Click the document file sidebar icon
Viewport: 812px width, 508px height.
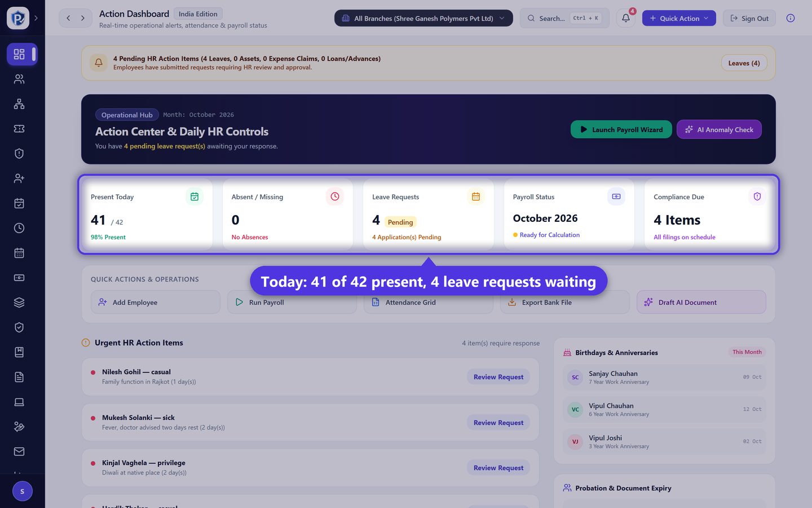pyautogui.click(x=19, y=377)
